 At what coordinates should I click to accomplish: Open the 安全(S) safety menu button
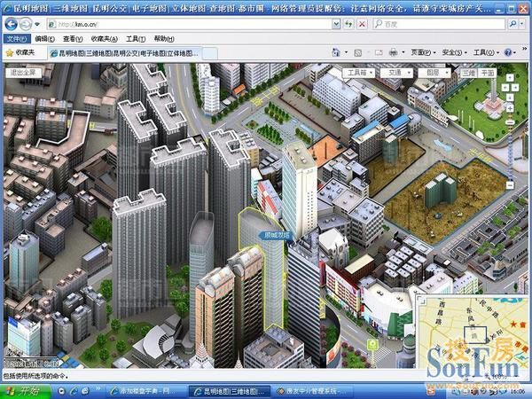point(453,53)
